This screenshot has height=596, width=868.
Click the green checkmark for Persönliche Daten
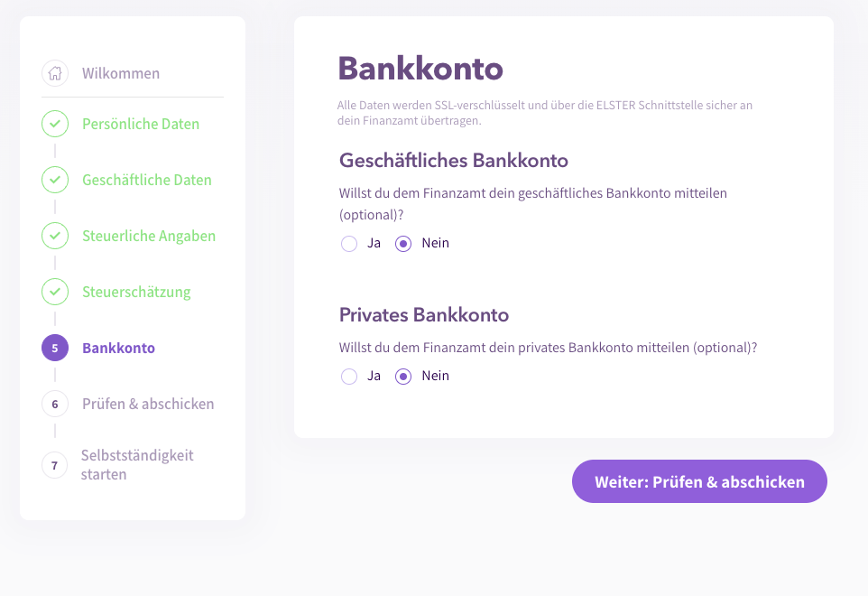54,124
